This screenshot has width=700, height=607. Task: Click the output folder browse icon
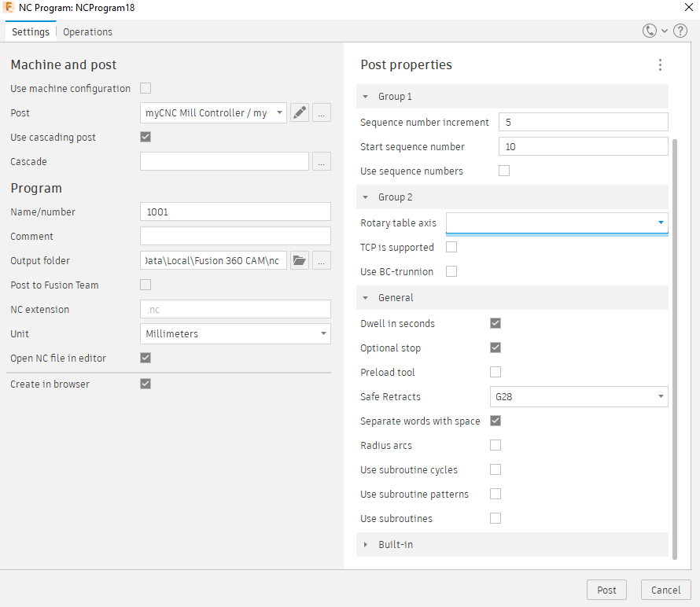coord(299,260)
